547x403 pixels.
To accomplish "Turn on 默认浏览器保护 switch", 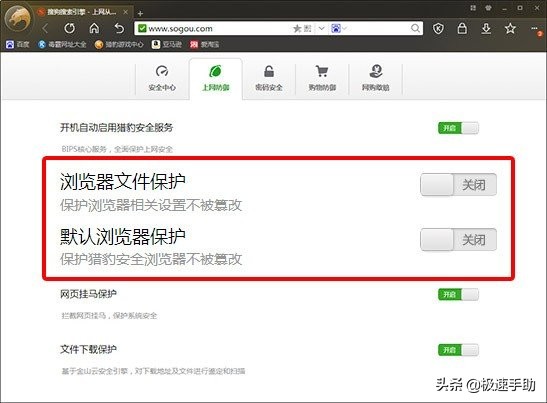I will pos(458,239).
